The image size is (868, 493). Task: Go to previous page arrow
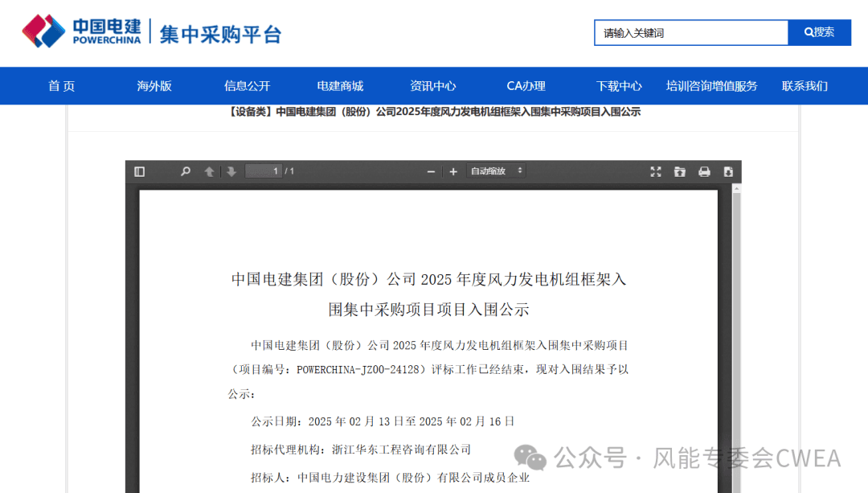coord(209,171)
